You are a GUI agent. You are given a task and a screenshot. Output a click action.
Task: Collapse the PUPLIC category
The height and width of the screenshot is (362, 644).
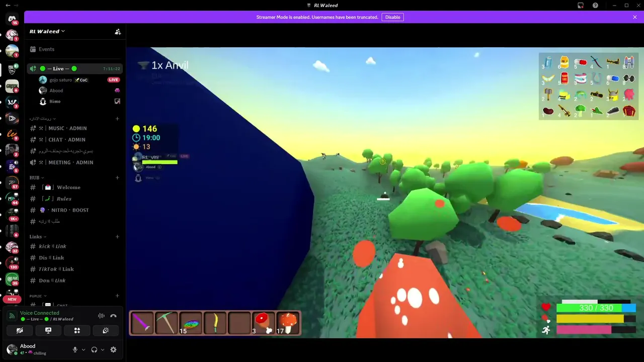(38, 296)
